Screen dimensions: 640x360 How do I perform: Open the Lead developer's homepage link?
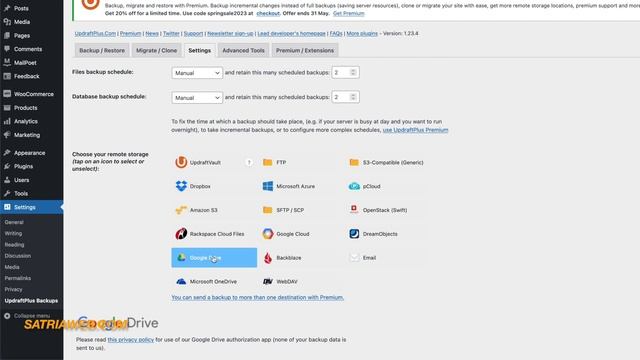[291, 33]
